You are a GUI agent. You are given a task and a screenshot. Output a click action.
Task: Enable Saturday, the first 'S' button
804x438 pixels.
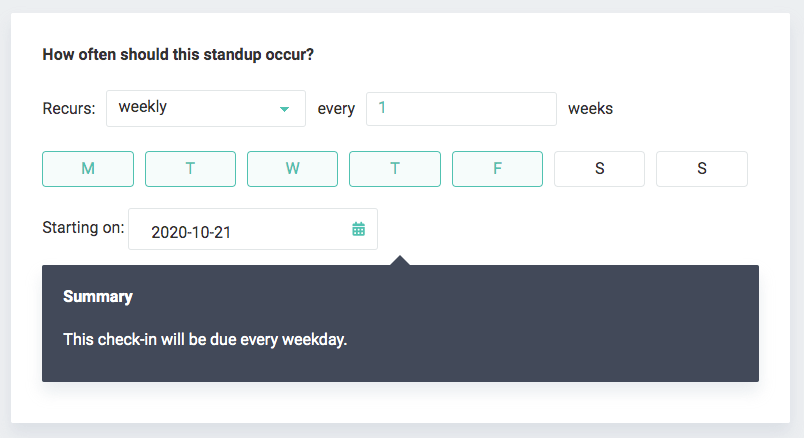[x=599, y=169]
